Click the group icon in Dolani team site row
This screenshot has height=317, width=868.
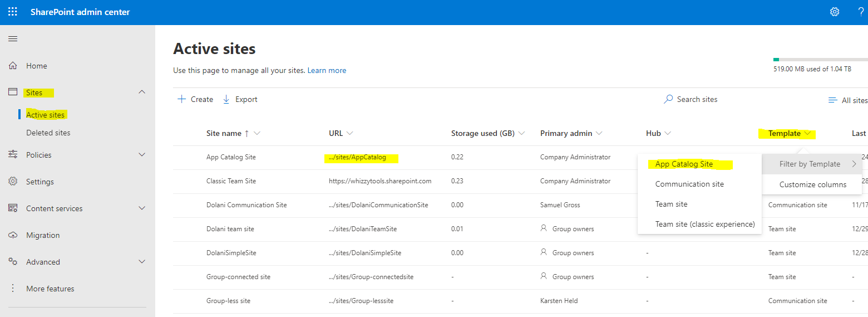click(544, 228)
